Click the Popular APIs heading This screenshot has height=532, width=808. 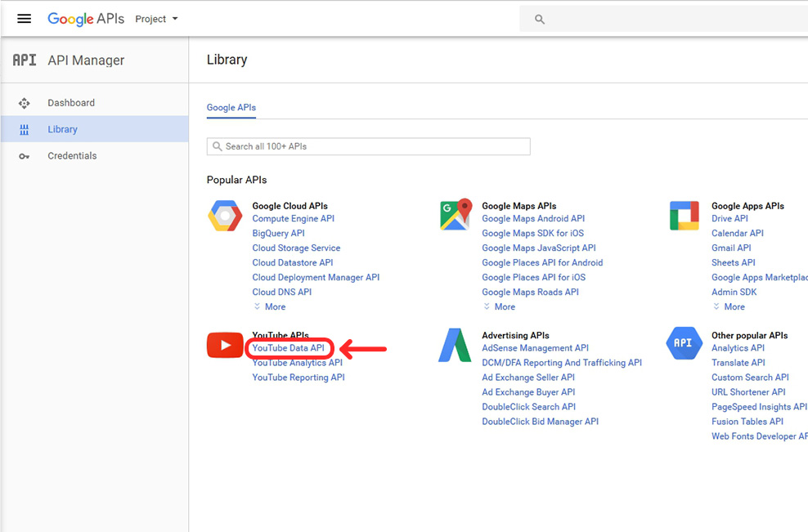[236, 181]
